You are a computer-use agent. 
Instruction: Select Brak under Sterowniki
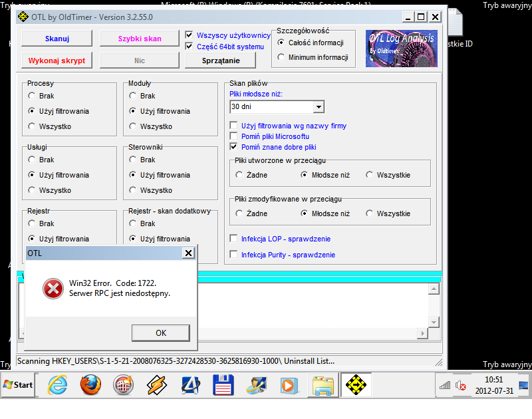[132, 160]
